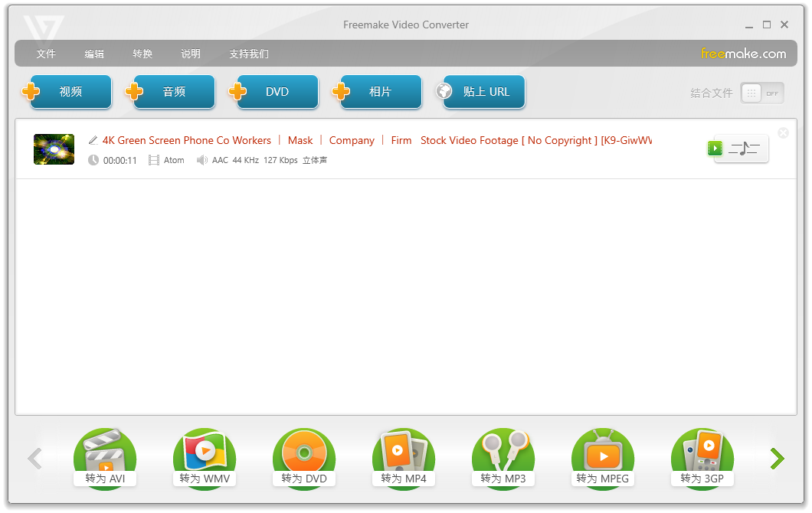This screenshot has width=812, height=513.
Task: Add photos with 相片 button
Action: (x=381, y=92)
